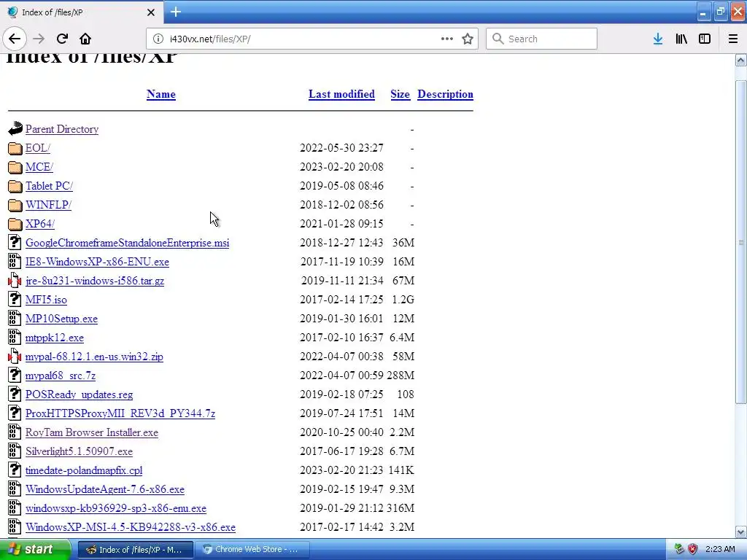Image resolution: width=747 pixels, height=560 pixels.
Task: Sort listing by Size column
Action: tap(400, 94)
